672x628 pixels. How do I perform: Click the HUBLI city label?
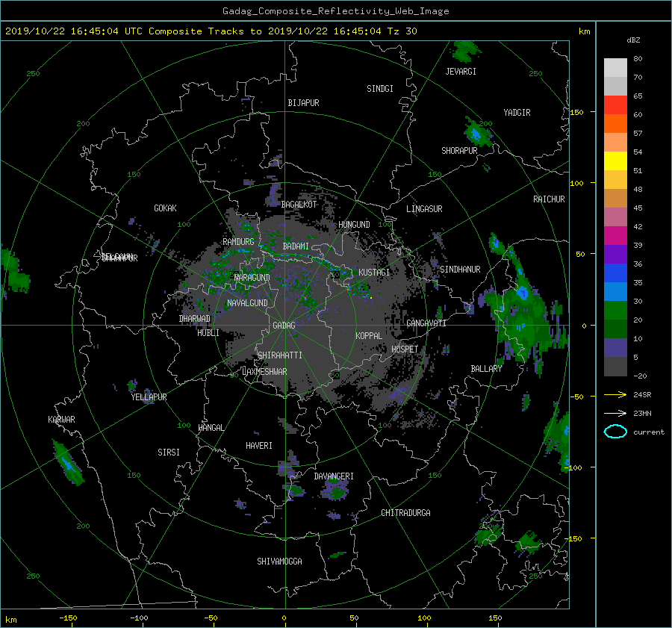(208, 333)
